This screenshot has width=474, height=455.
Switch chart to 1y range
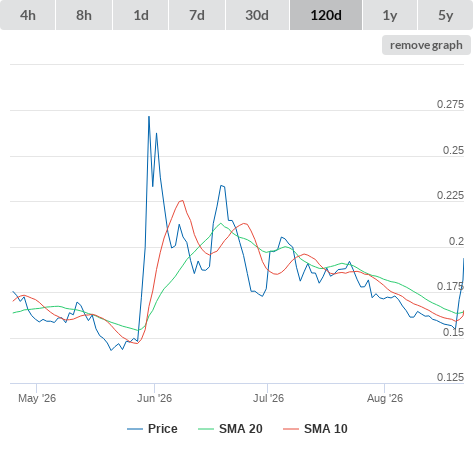pyautogui.click(x=390, y=15)
